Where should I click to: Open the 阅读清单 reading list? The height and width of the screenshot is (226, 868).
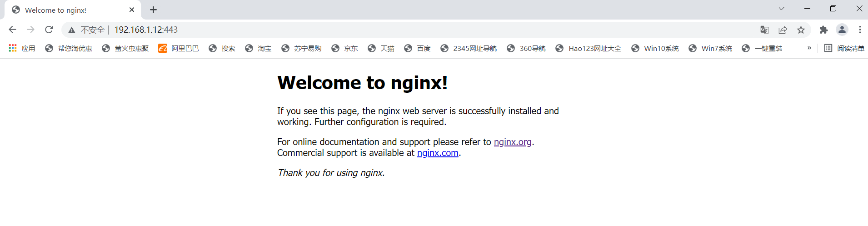click(844, 48)
